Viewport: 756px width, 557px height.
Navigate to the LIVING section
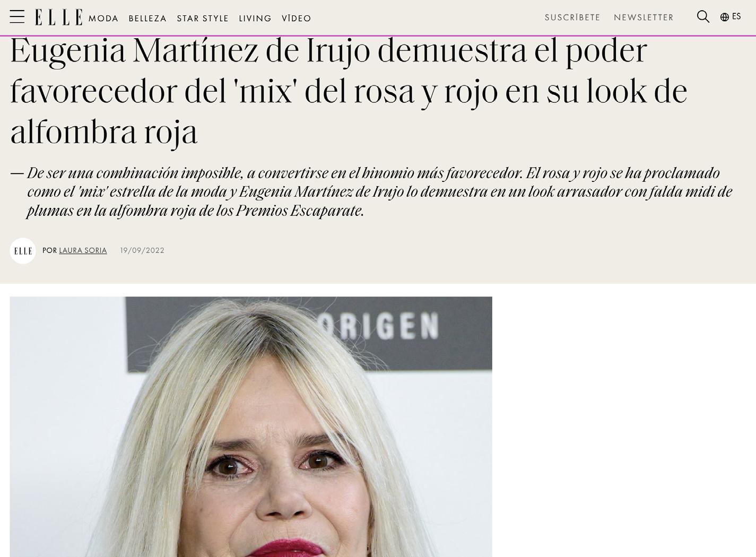[x=255, y=19]
